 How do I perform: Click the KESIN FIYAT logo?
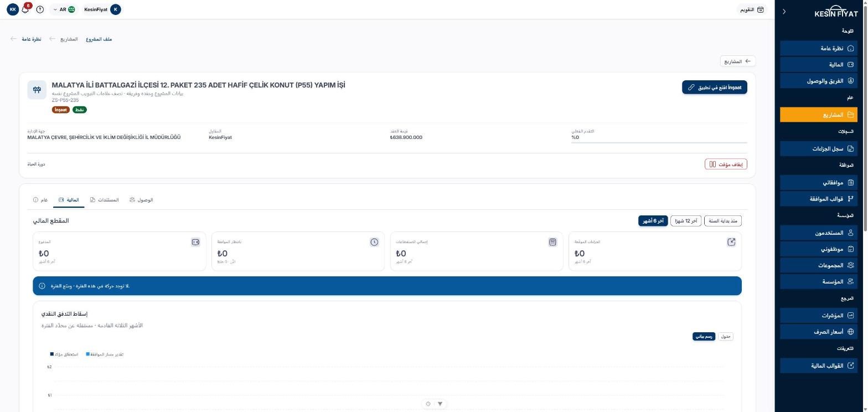click(x=836, y=12)
